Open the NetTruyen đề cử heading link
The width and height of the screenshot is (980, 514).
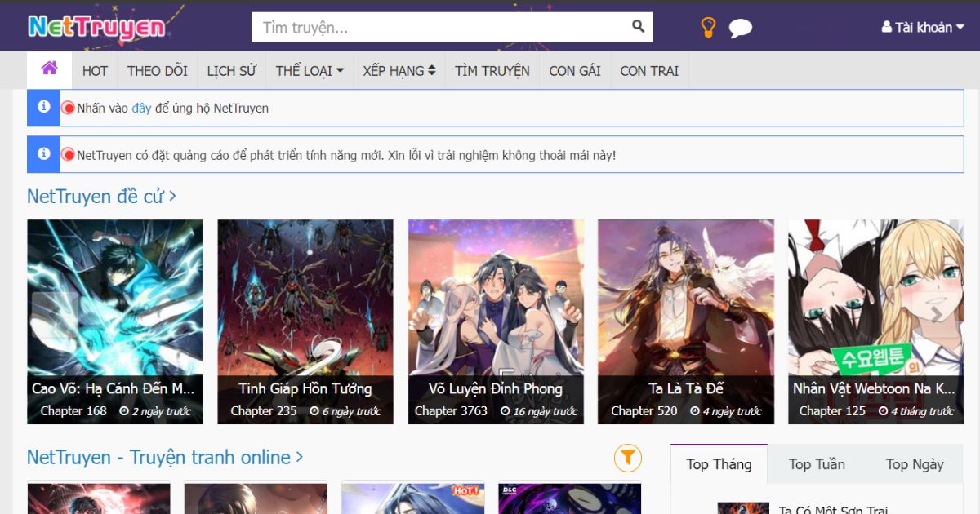click(101, 197)
